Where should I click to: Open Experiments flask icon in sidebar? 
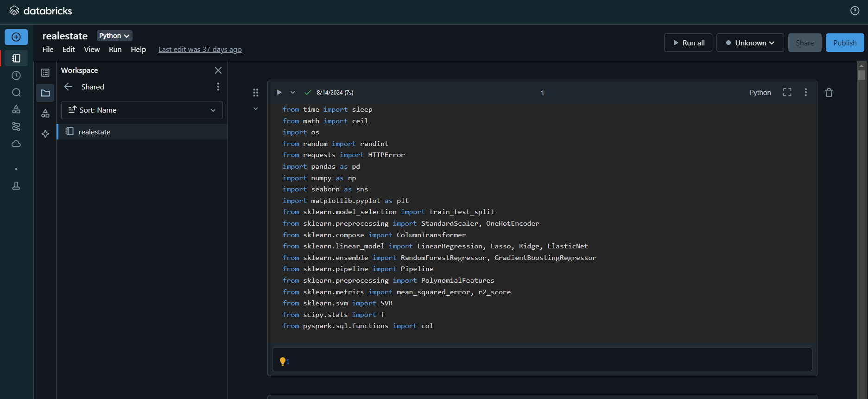click(16, 186)
